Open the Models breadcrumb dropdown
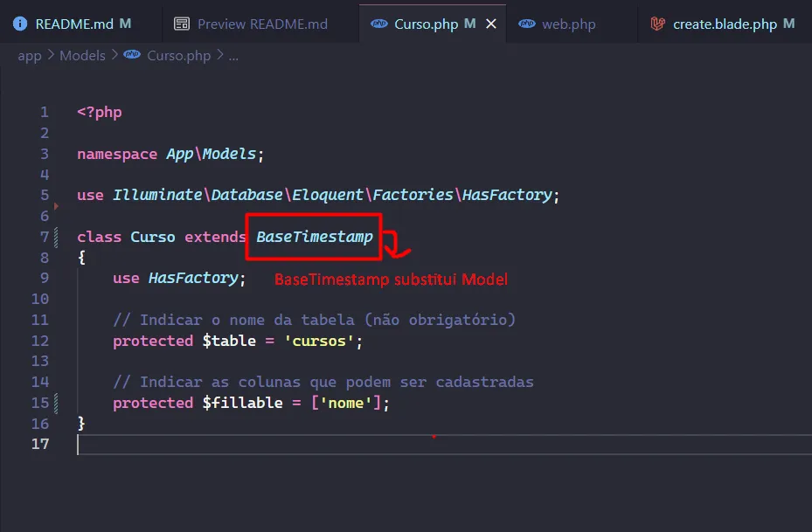Image resolution: width=812 pixels, height=532 pixels. [83, 55]
